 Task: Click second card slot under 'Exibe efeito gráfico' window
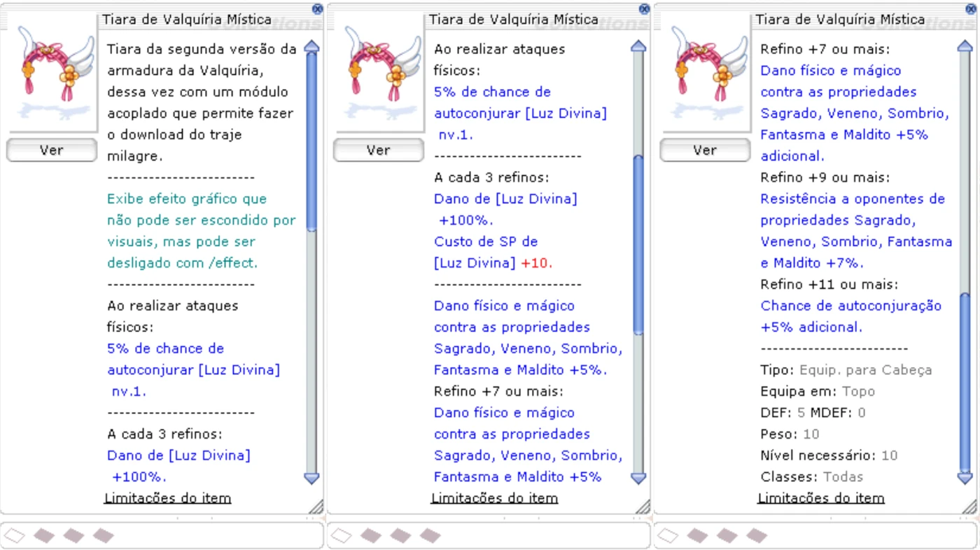[x=44, y=536]
